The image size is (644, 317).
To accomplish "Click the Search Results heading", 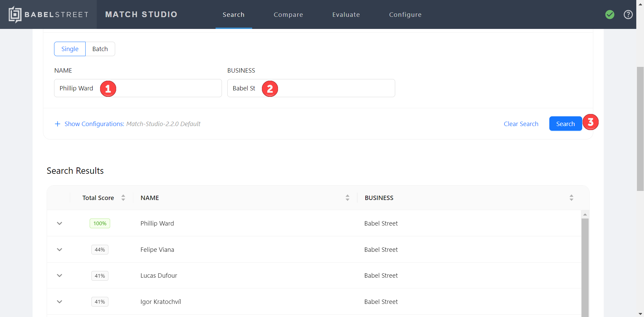I will (75, 171).
